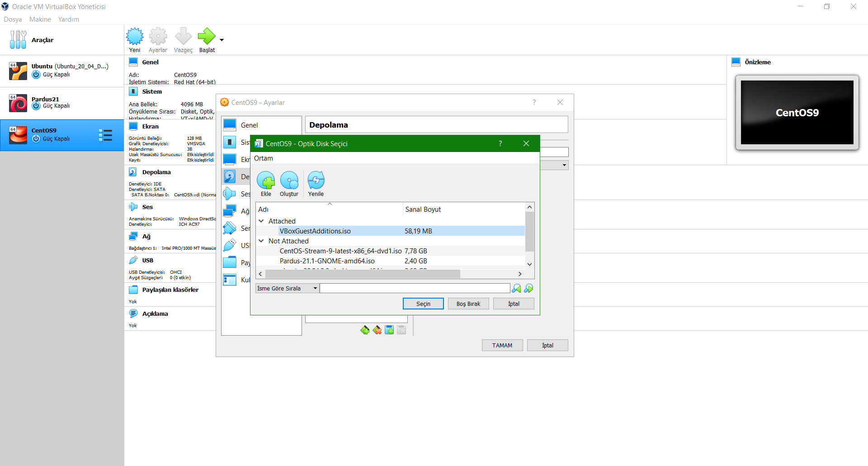This screenshot has height=466, width=868.
Task: Select the Ubuntu virtual machine
Action: [x=62, y=71]
